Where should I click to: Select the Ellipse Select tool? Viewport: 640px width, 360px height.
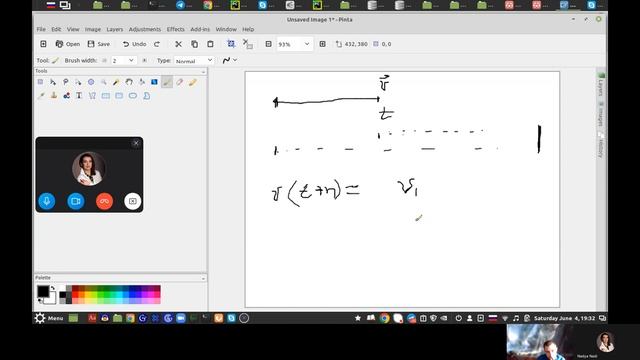point(91,82)
